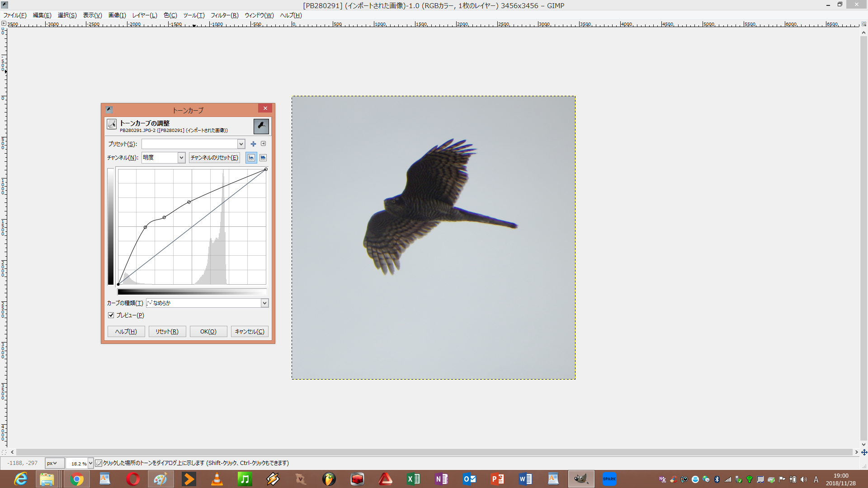Click the zoom-on-resize icon at canvas top-right

863,24
